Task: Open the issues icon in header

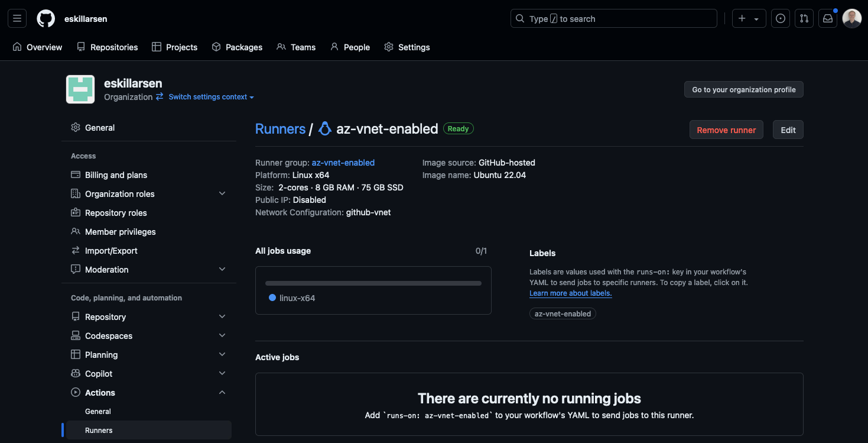Action: pyautogui.click(x=781, y=18)
